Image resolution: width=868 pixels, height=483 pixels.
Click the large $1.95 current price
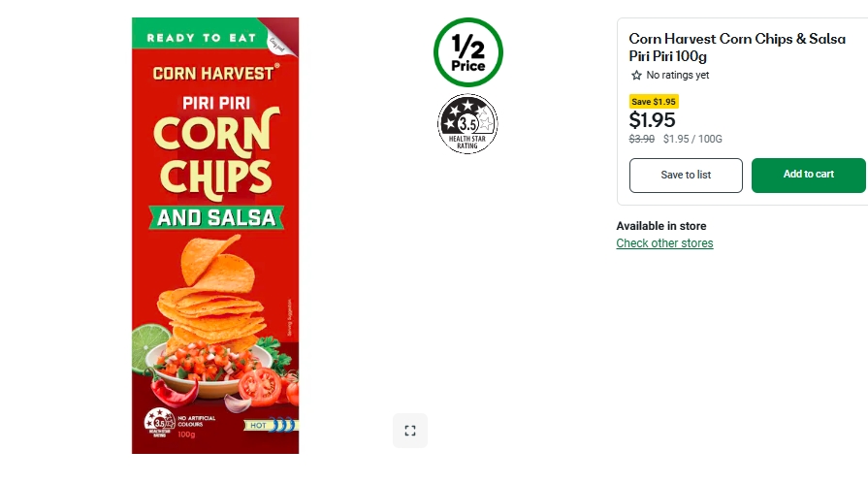click(x=653, y=120)
